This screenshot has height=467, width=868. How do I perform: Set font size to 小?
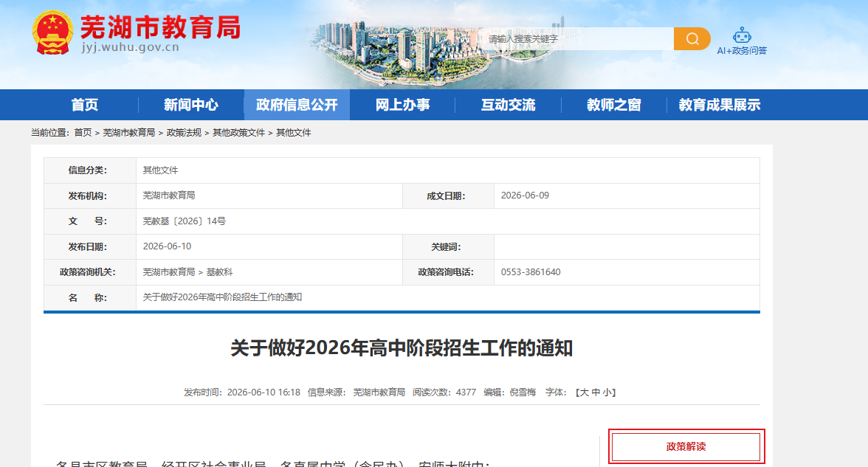[607, 392]
